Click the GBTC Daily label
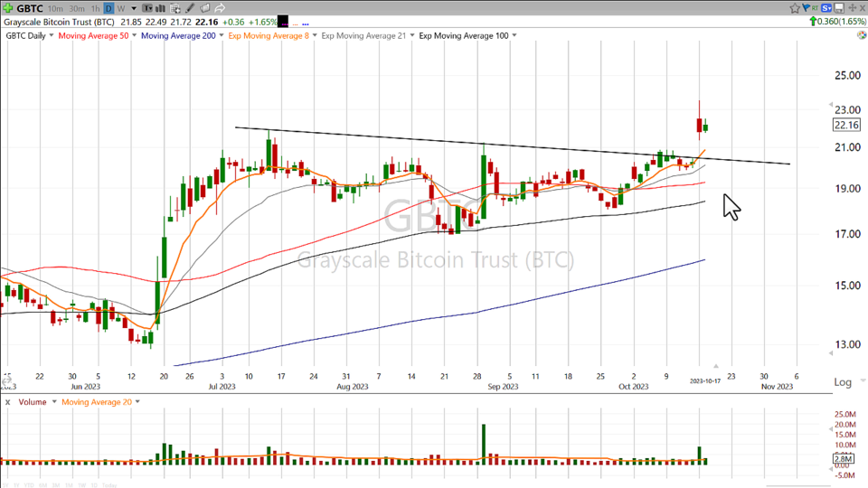This screenshot has height=488, width=868. tap(26, 35)
